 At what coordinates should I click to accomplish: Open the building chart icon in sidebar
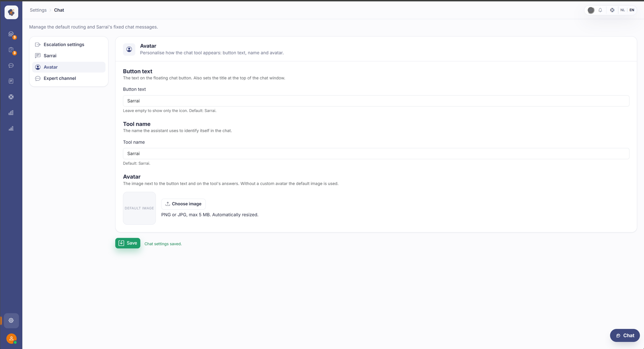11,113
